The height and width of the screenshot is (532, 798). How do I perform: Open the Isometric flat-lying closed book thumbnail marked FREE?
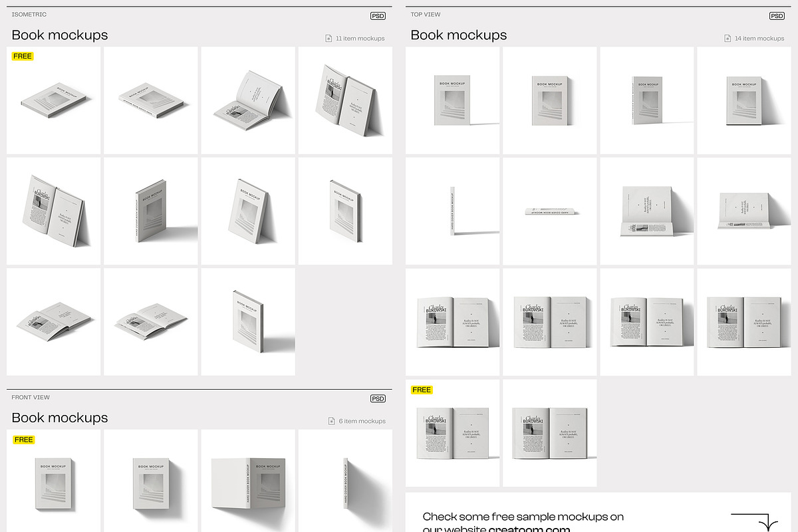(x=54, y=100)
